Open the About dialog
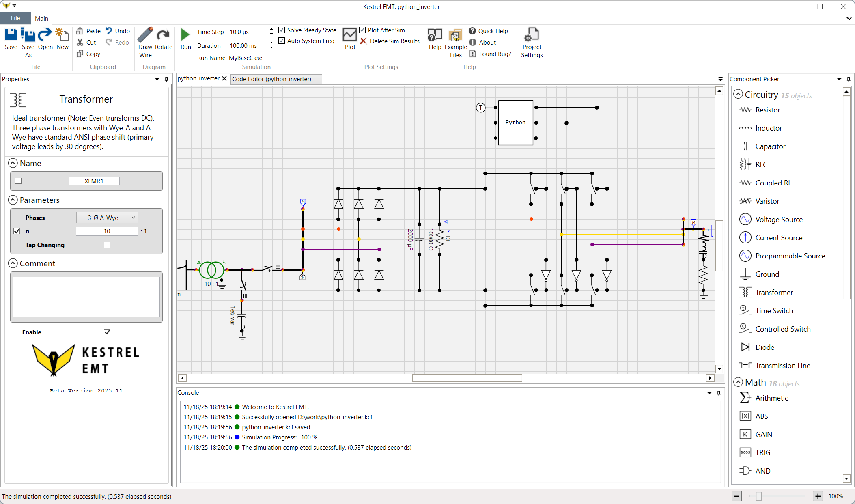This screenshot has width=855, height=504. point(482,43)
